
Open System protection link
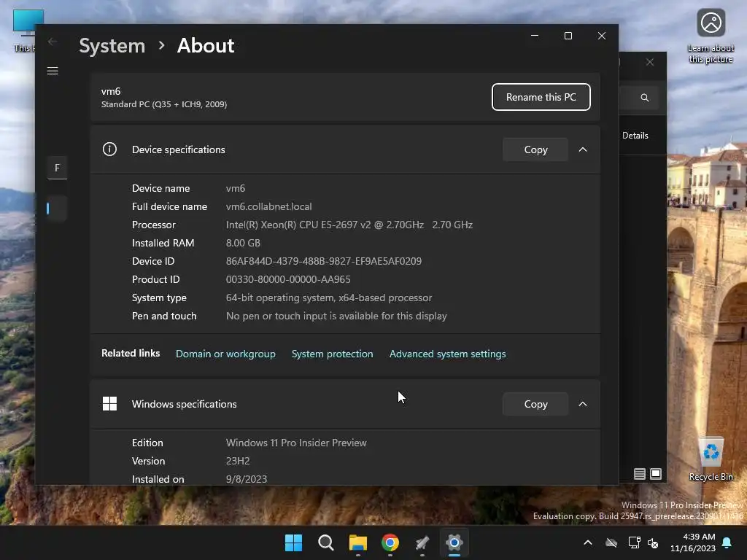(x=332, y=354)
